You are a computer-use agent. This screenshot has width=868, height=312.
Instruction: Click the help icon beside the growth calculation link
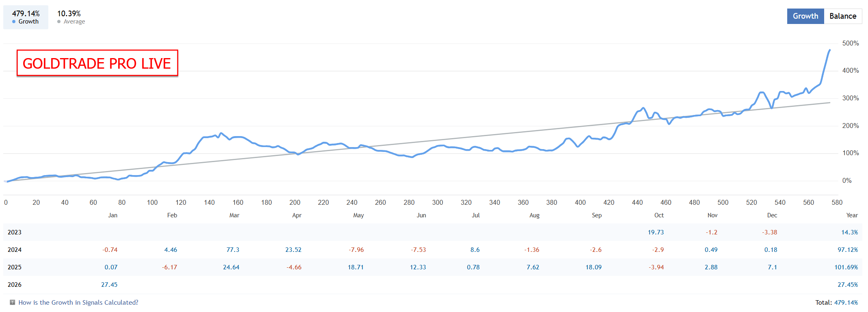(13, 302)
